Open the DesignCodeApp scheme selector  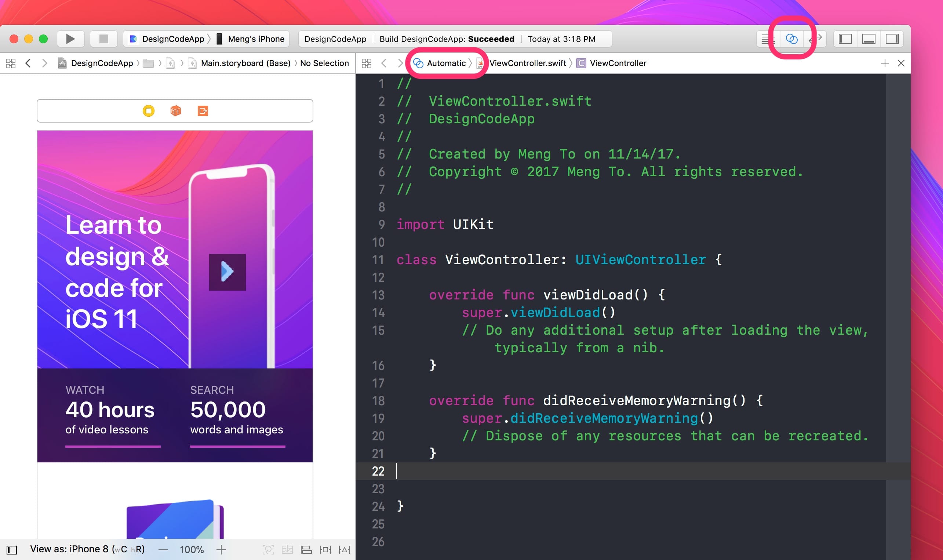(167, 39)
